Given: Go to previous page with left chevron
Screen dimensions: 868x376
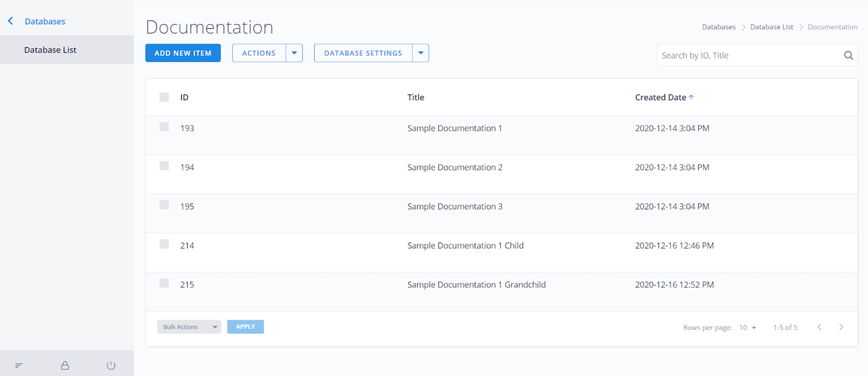Looking at the screenshot, I should click(819, 327).
